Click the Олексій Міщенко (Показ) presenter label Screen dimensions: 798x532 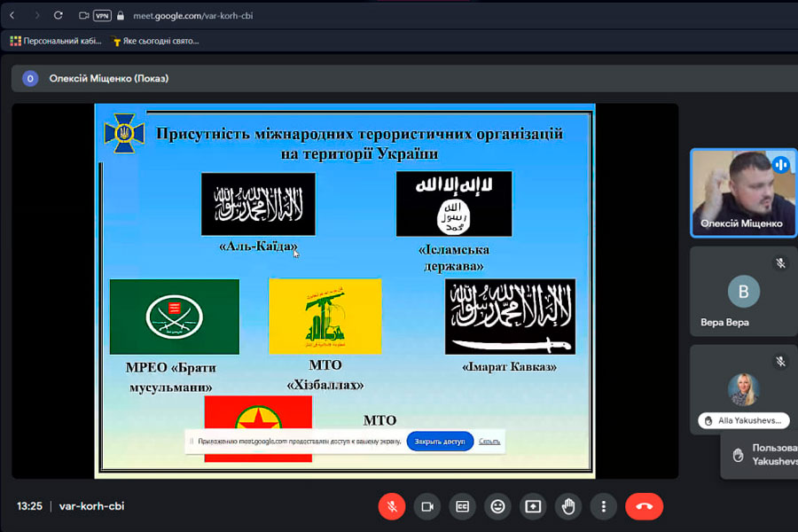tap(109, 78)
